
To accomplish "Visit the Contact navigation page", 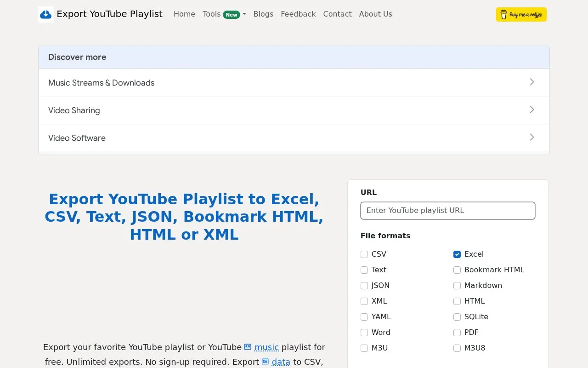I will [337, 14].
